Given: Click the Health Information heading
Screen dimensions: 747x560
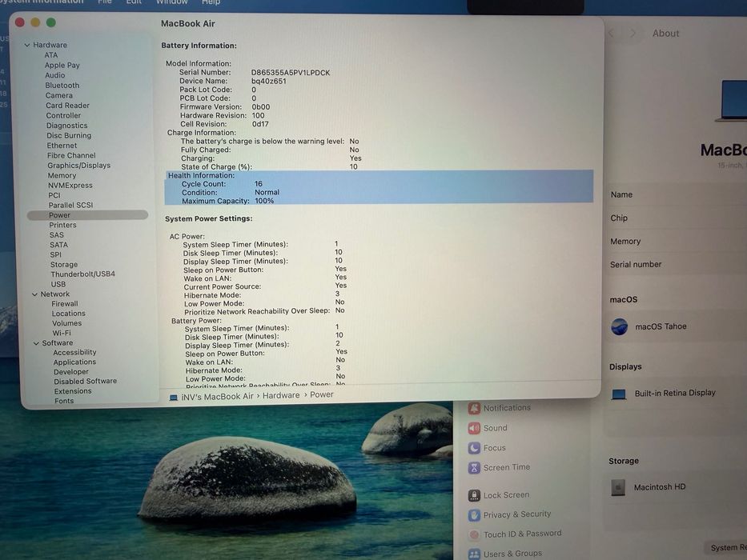Looking at the screenshot, I should 201,175.
